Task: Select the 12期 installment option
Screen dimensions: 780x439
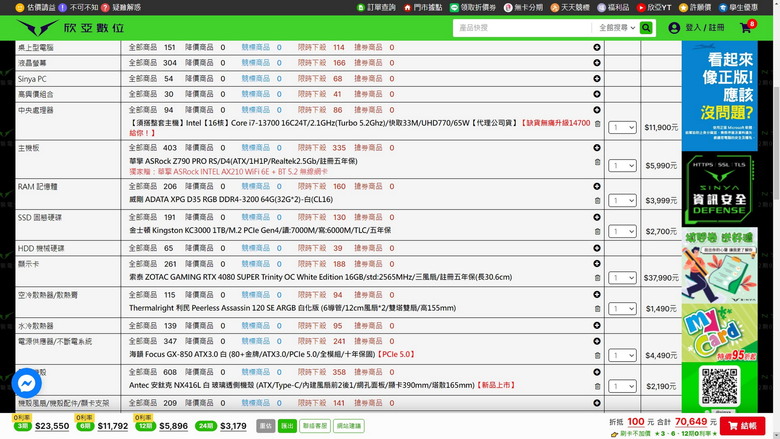Action: point(145,426)
